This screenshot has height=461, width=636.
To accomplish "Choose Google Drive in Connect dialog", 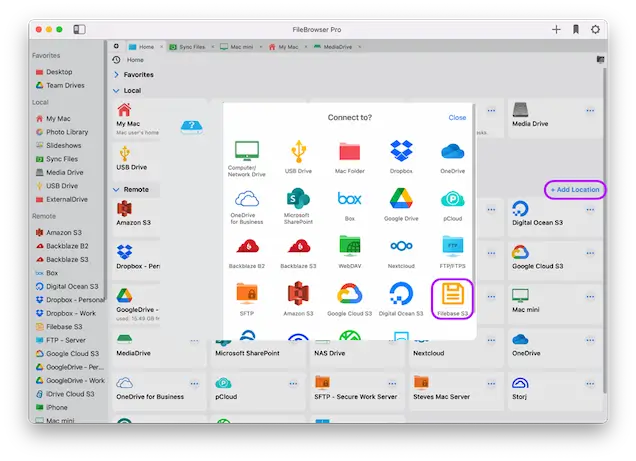I will [x=401, y=205].
